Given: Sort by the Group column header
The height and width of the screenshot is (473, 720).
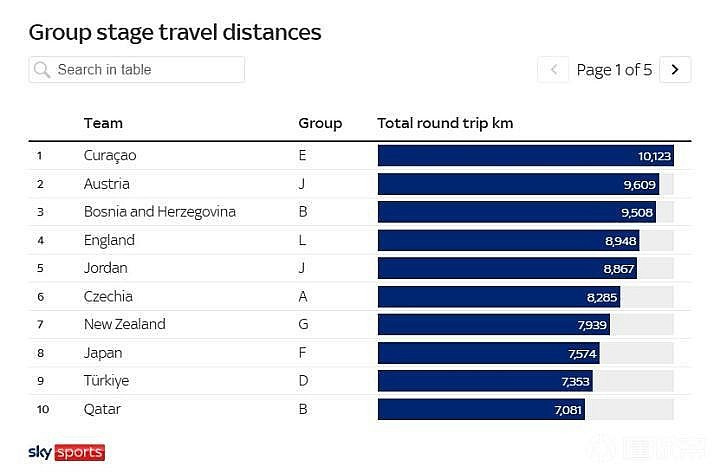Looking at the screenshot, I should (320, 123).
